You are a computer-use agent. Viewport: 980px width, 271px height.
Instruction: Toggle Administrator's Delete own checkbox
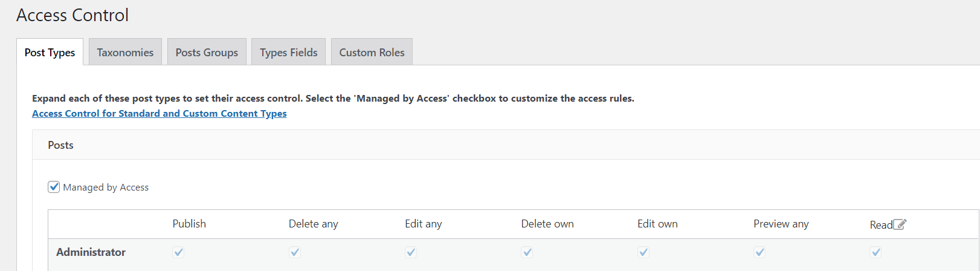[x=527, y=252]
